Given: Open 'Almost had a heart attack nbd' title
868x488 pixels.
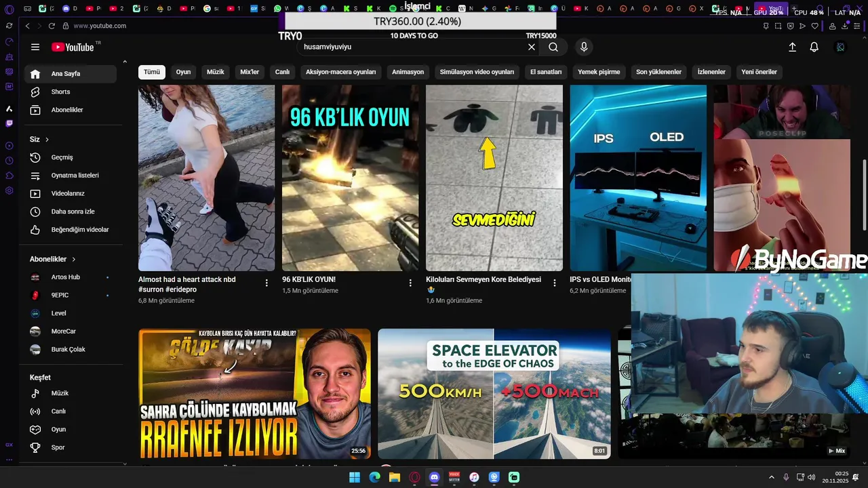Looking at the screenshot, I should coord(187,284).
